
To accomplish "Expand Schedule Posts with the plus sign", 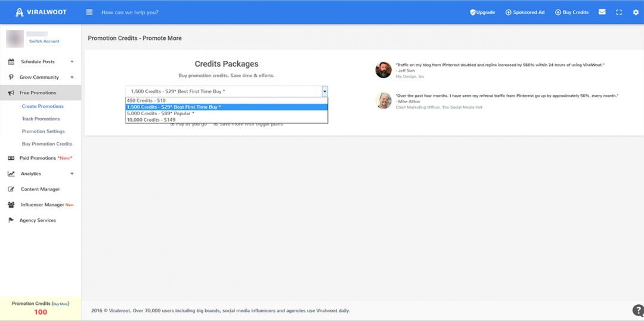I will point(72,61).
